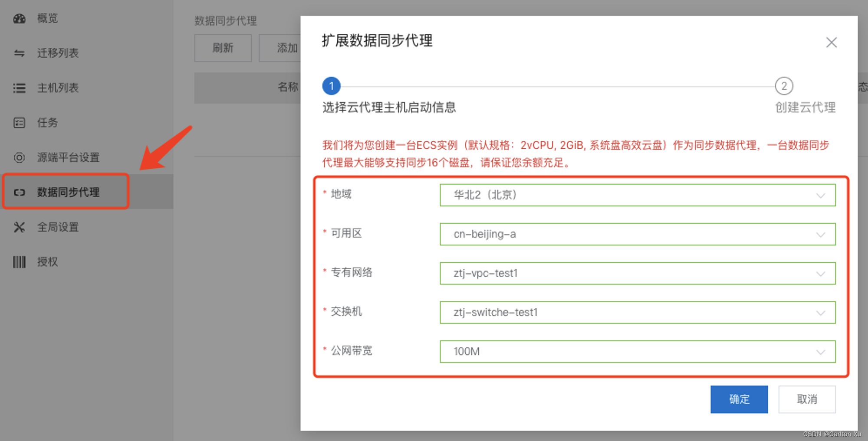Click the 可用区 field label

(346, 233)
